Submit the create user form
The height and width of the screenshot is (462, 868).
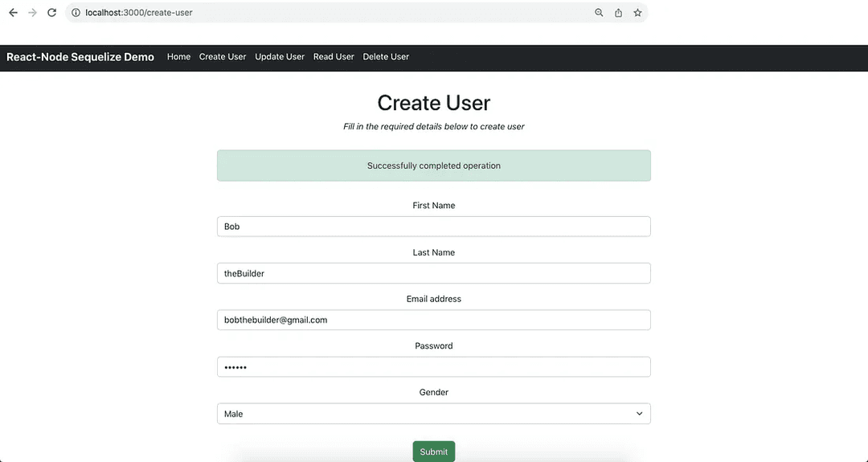(x=434, y=452)
